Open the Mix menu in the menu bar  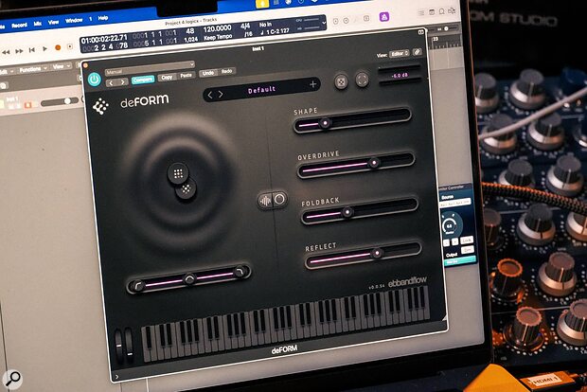point(38,24)
